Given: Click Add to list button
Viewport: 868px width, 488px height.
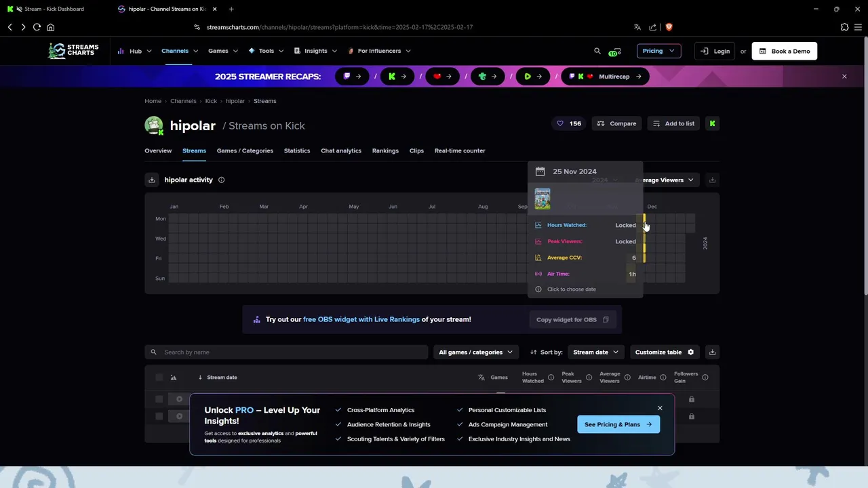Looking at the screenshot, I should (673, 123).
